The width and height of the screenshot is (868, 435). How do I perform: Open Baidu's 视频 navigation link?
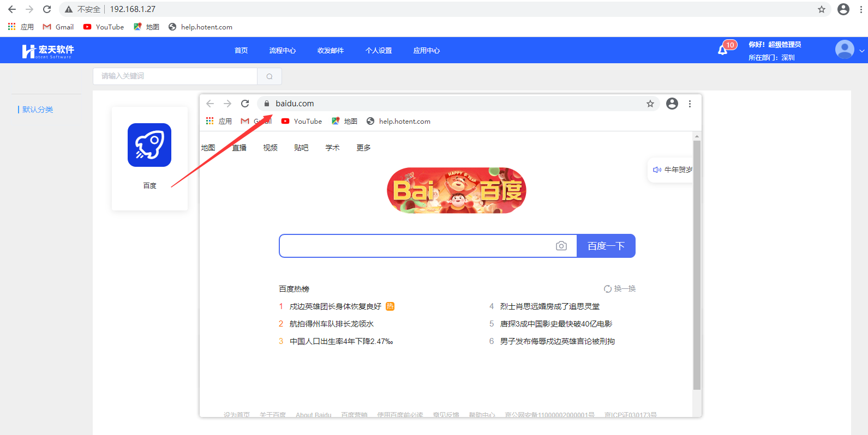(270, 148)
